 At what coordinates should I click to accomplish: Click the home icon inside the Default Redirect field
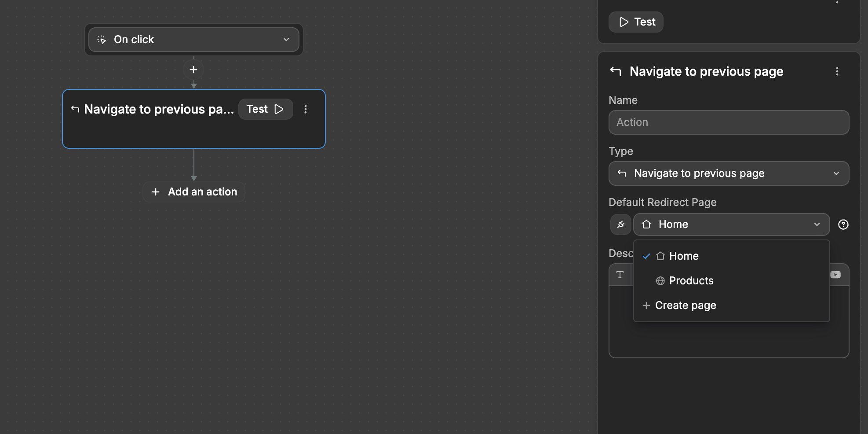click(x=646, y=224)
